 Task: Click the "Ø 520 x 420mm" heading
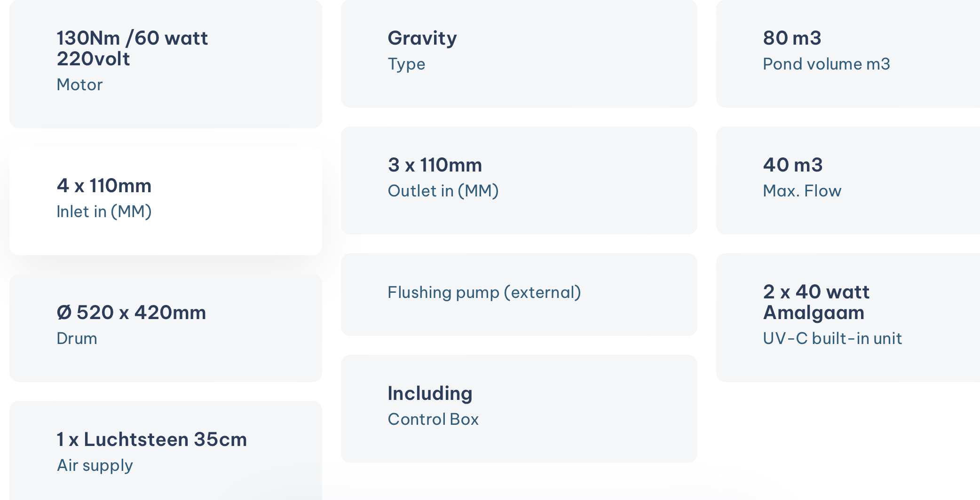[131, 312]
